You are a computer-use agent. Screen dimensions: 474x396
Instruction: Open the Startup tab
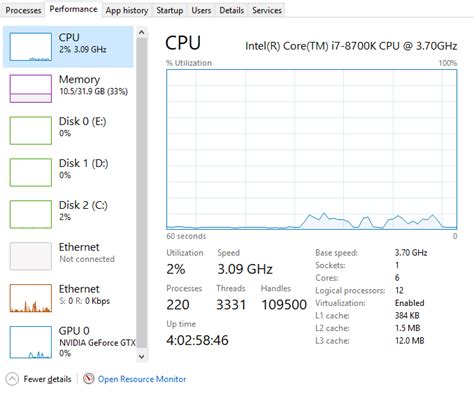170,10
